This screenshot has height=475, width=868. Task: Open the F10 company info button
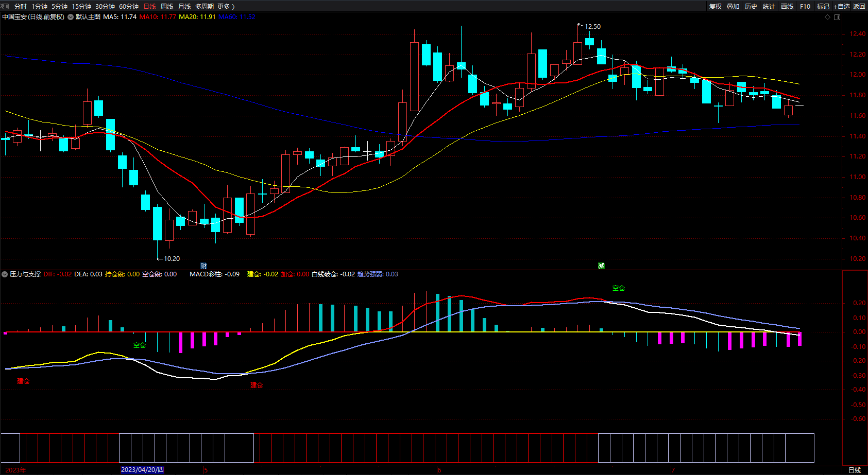tap(805, 7)
